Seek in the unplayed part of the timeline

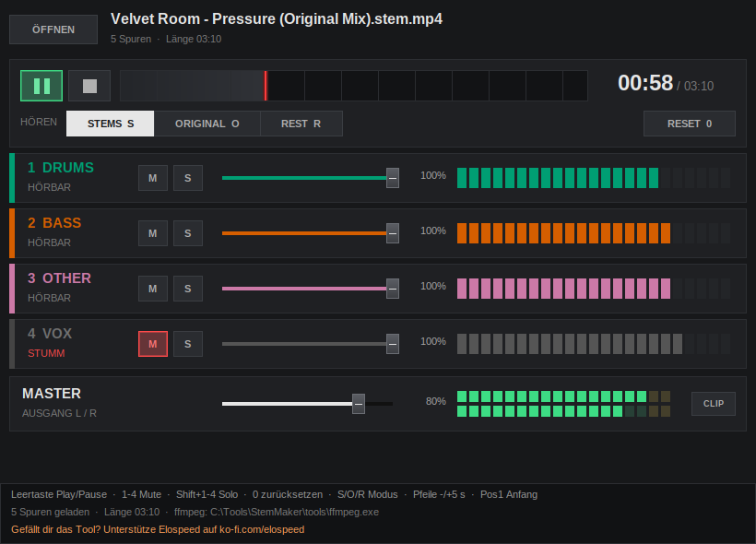427,86
